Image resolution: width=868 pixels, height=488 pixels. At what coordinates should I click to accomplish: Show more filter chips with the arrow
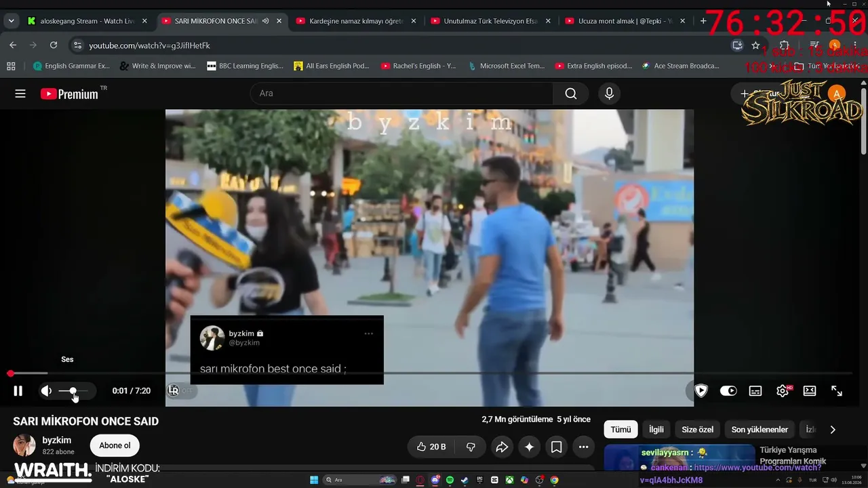[x=833, y=430]
